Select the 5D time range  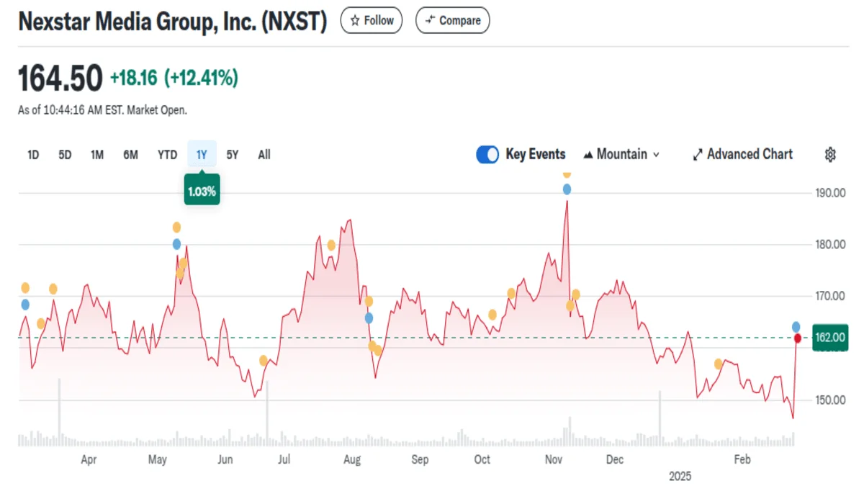pyautogui.click(x=65, y=154)
